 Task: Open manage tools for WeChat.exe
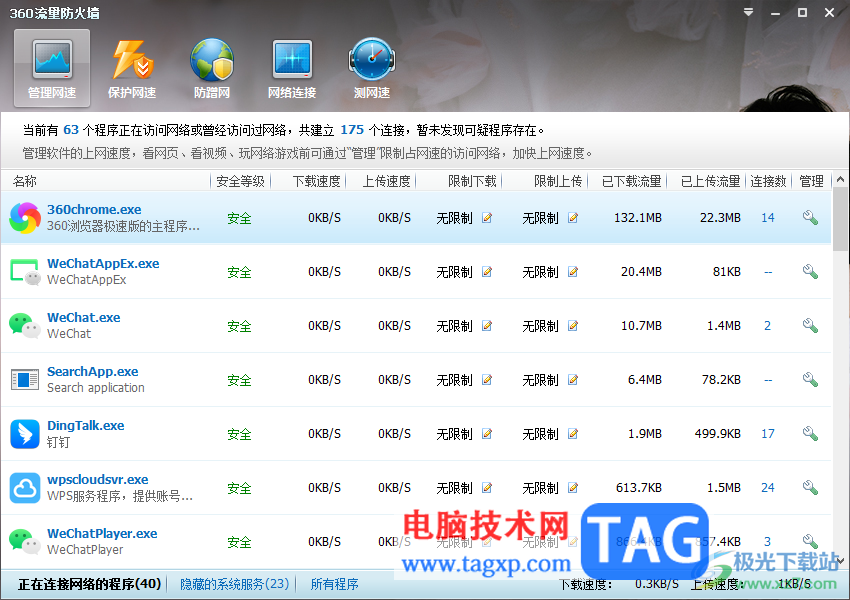[x=810, y=325]
